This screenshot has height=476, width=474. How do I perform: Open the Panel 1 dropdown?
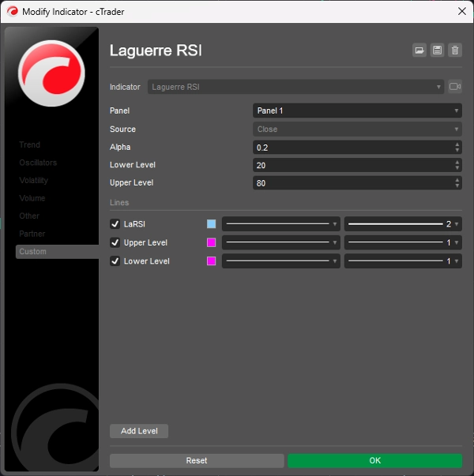357,111
